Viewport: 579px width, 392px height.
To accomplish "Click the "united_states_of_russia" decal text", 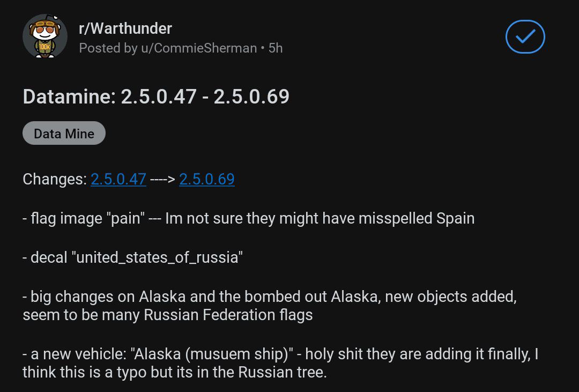I will tap(157, 257).
